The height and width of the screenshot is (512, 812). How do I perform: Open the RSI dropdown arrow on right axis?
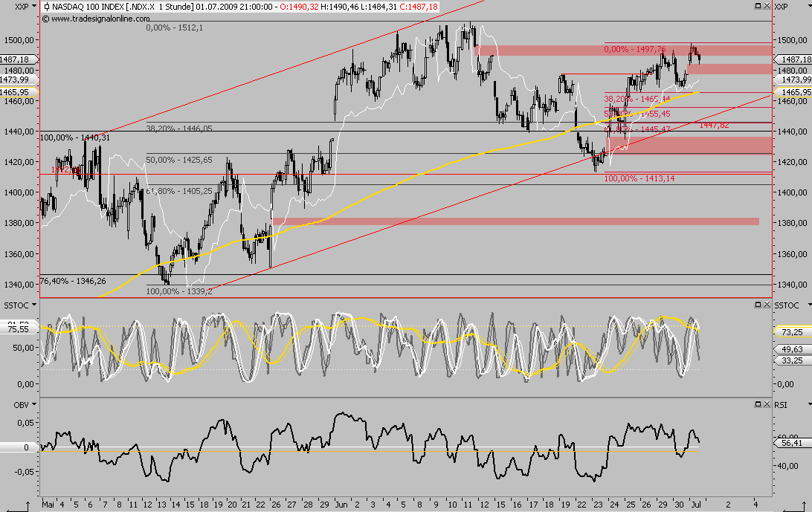coord(809,404)
